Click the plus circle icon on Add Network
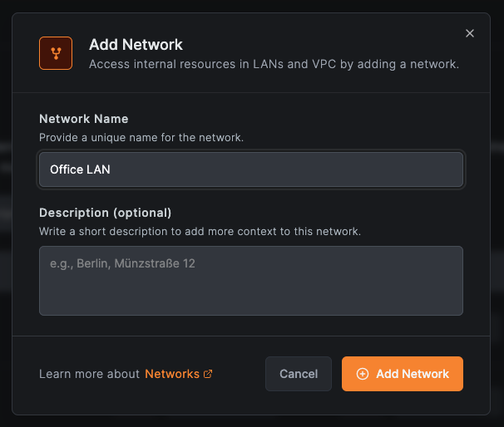Viewport: 504px width, 427px height. pos(362,374)
